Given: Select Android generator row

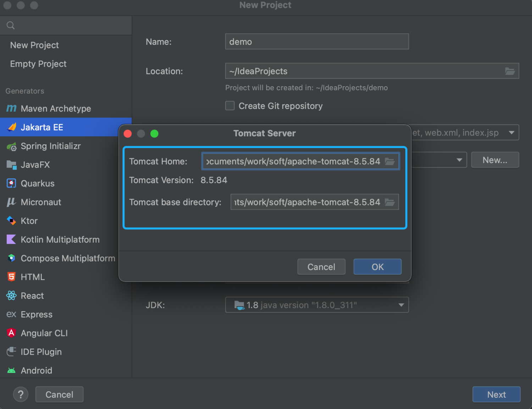Looking at the screenshot, I should 66,370.
